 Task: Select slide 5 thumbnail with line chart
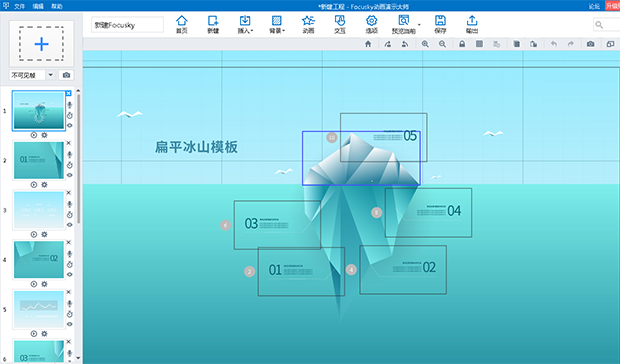coord(39,309)
